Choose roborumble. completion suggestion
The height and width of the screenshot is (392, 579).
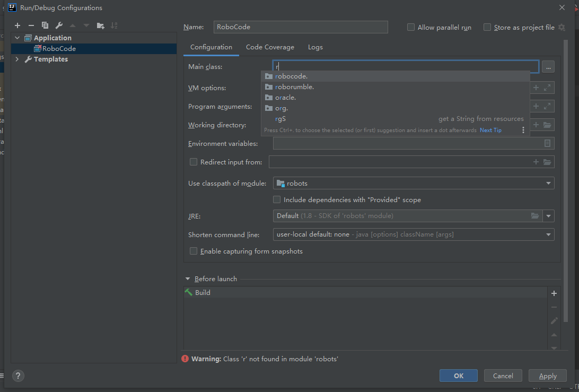tap(395, 87)
